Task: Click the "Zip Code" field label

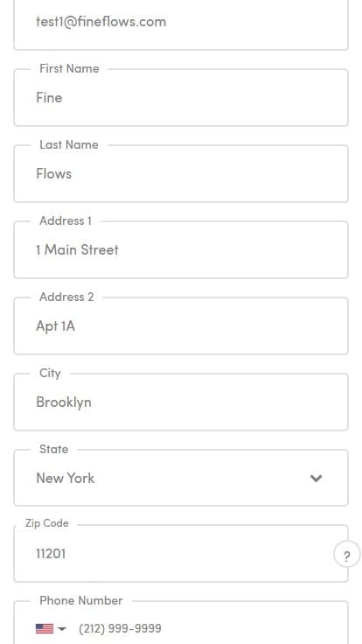Action: [47, 523]
